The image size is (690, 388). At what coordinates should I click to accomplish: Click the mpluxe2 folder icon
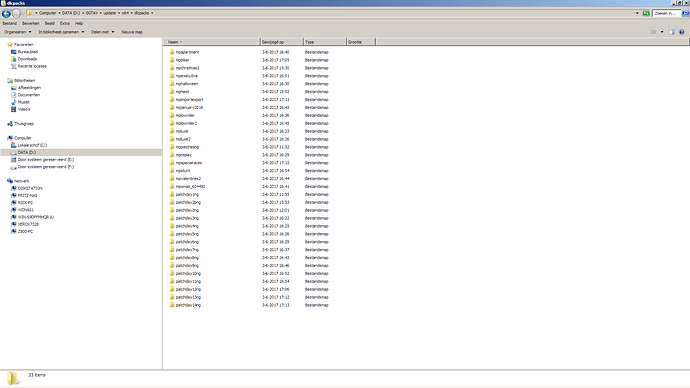coord(172,139)
